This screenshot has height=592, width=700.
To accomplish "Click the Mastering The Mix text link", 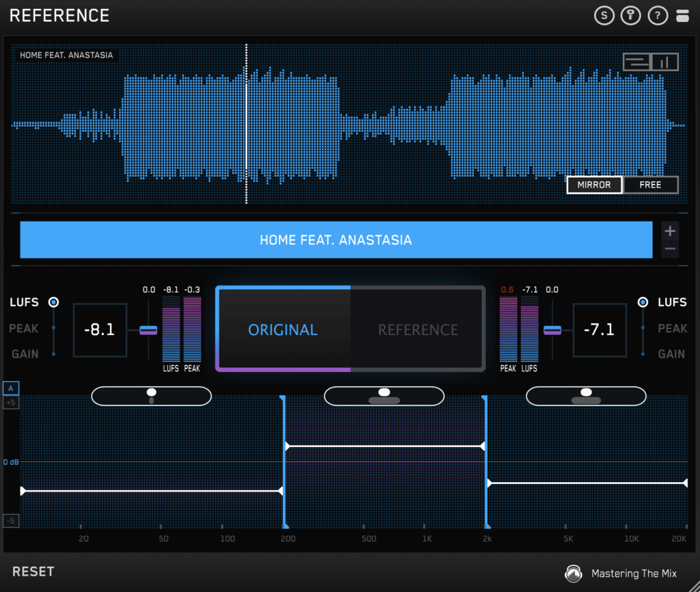I will (634, 574).
